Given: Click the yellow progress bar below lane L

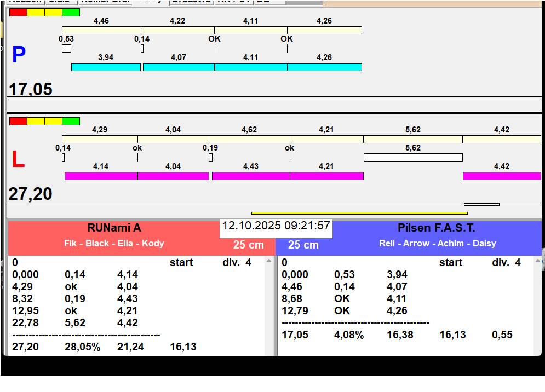Looking at the screenshot, I should tap(359, 213).
